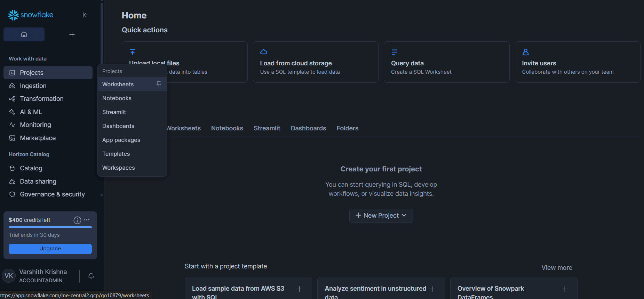Screen dimensions: 644x299
Task: Click the upload arrow icon
Action: pyautogui.click(x=133, y=52)
